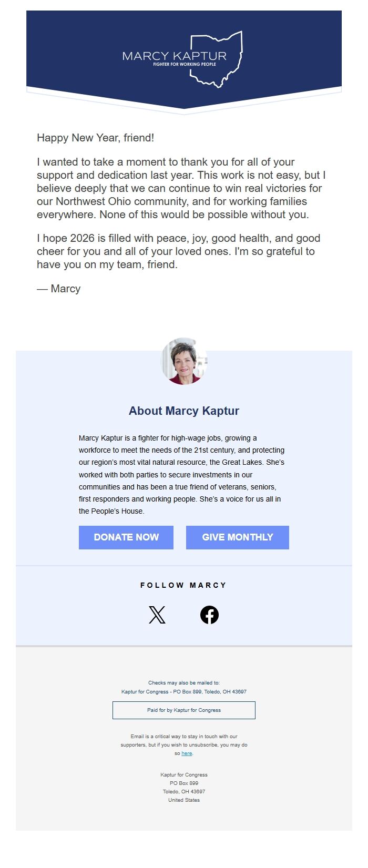Click 'Kaptur for Congress' in the footer block

[183, 774]
